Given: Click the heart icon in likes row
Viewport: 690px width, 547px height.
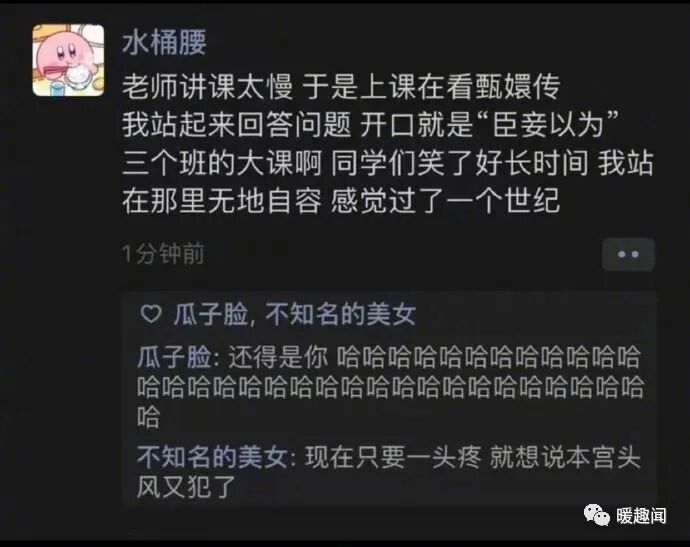Looking at the screenshot, I should pos(151,314).
